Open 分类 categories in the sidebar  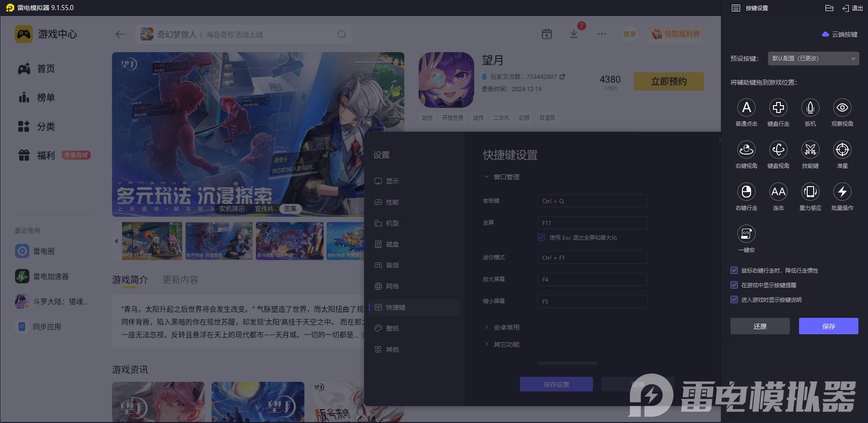click(x=37, y=126)
